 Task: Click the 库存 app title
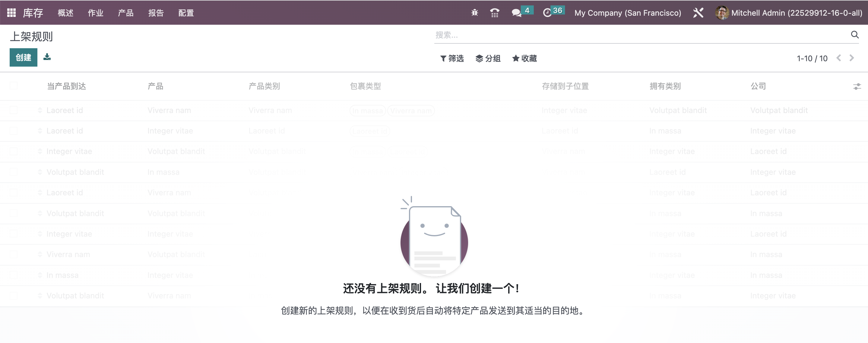click(x=33, y=13)
